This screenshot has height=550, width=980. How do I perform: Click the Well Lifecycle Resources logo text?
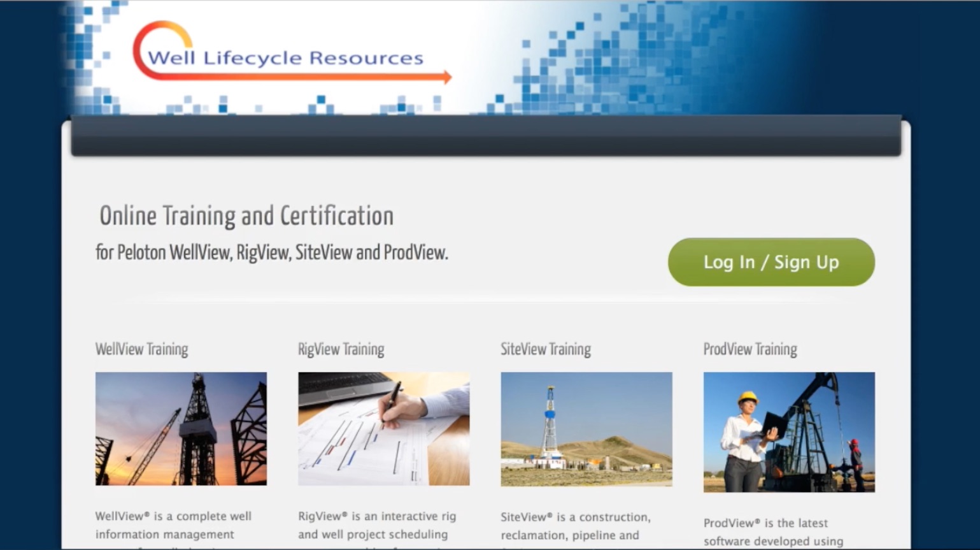[x=285, y=58]
